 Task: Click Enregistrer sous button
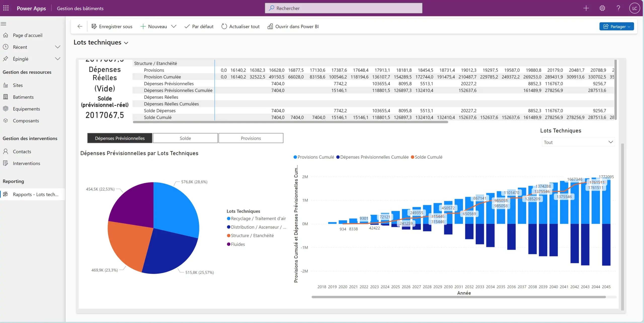112,26
